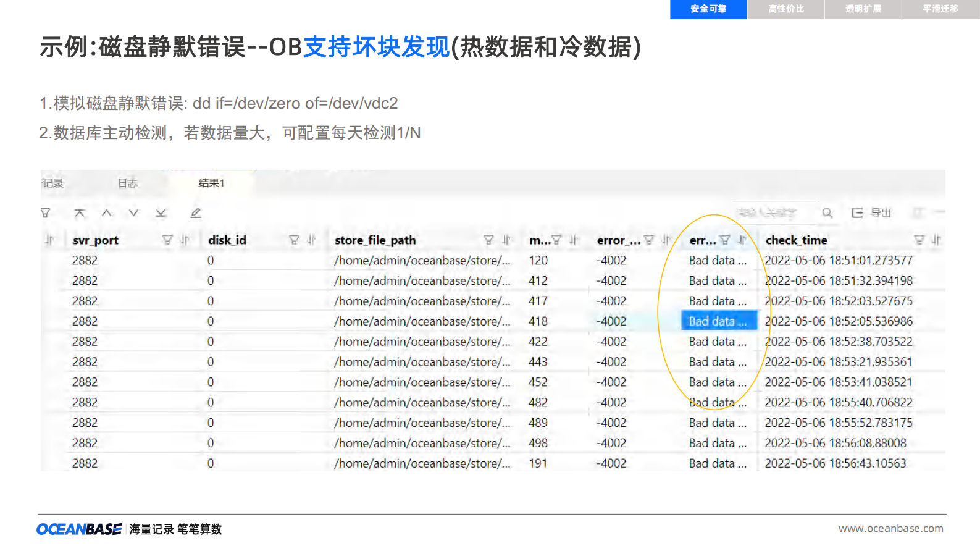Click cell 2022-05-06 18:53:21.935361

pyautogui.click(x=839, y=362)
